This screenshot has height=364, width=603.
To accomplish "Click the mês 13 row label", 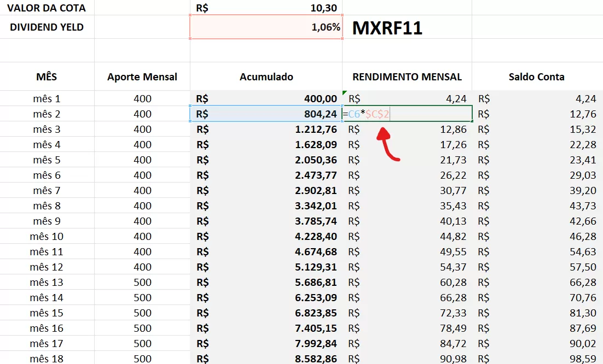I will (47, 283).
